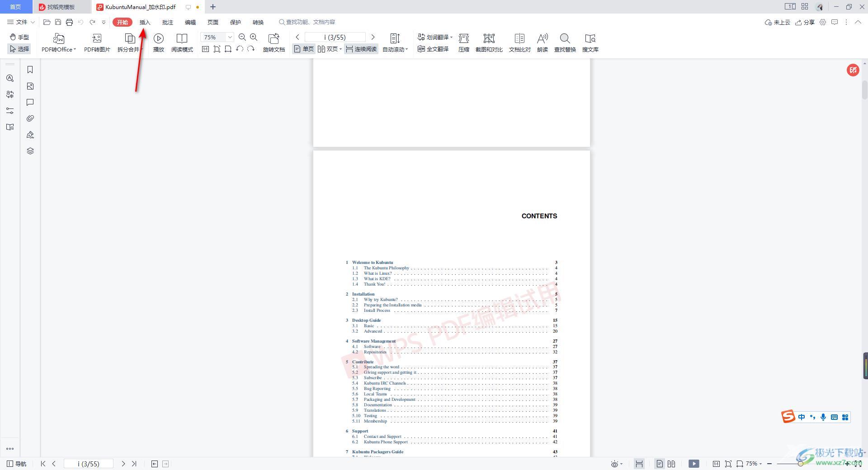Image resolution: width=868 pixels, height=470 pixels.
Task: Go to next page in toolbar
Action: point(373,37)
